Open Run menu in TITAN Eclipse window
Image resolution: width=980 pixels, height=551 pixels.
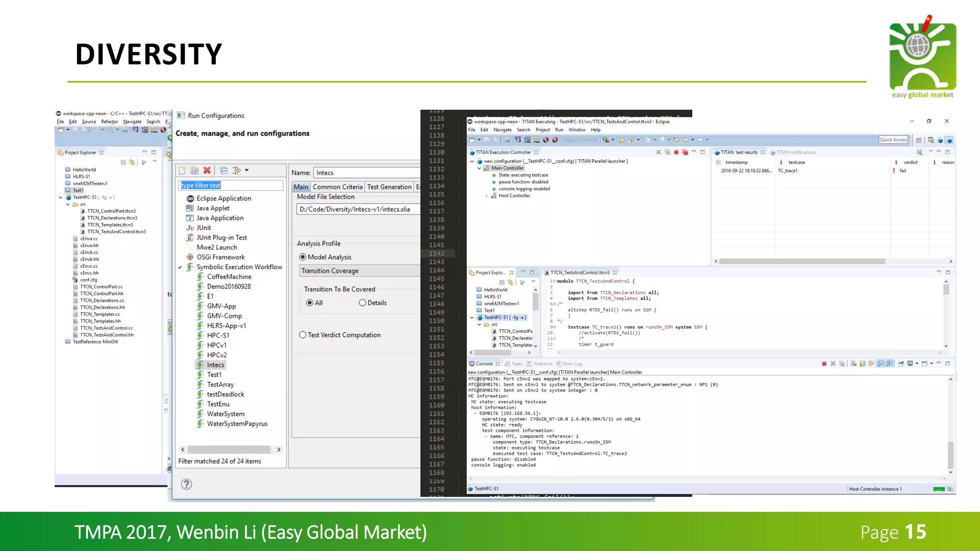[559, 130]
